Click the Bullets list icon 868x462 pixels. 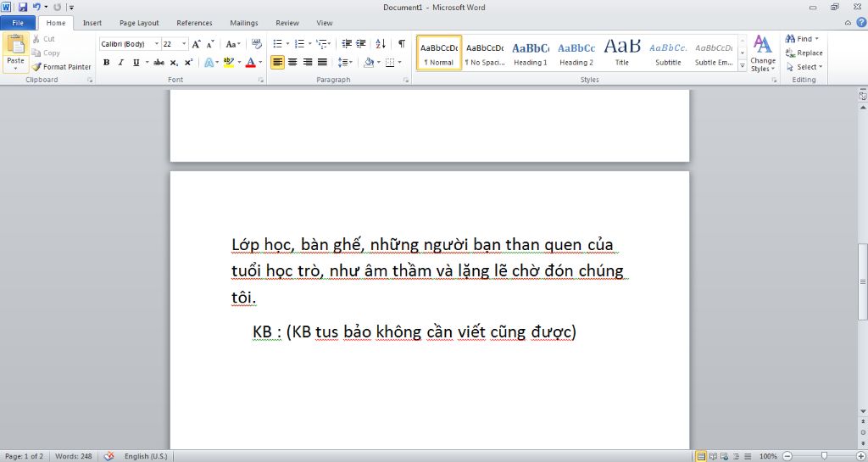coord(278,44)
